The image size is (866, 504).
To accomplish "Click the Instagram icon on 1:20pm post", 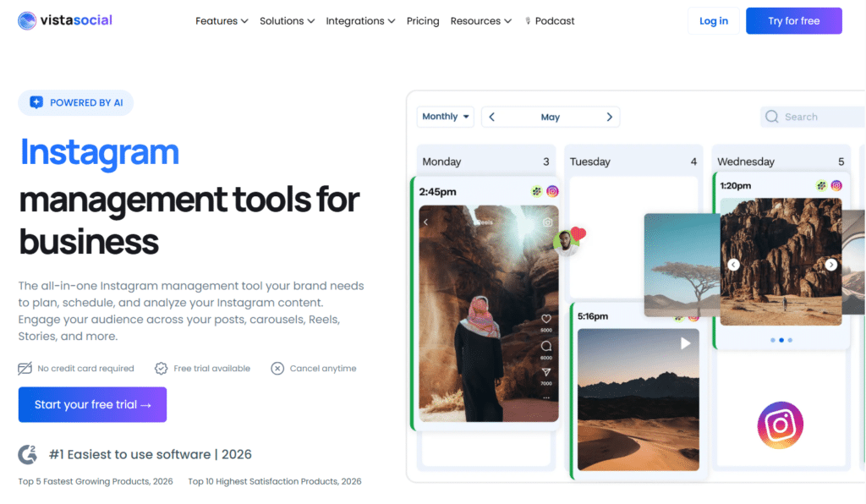I will pos(836,185).
